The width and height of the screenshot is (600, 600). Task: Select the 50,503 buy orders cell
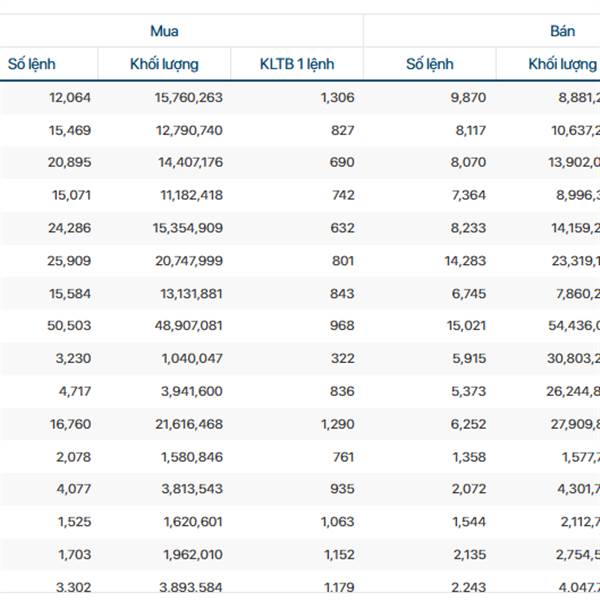[x=69, y=326]
